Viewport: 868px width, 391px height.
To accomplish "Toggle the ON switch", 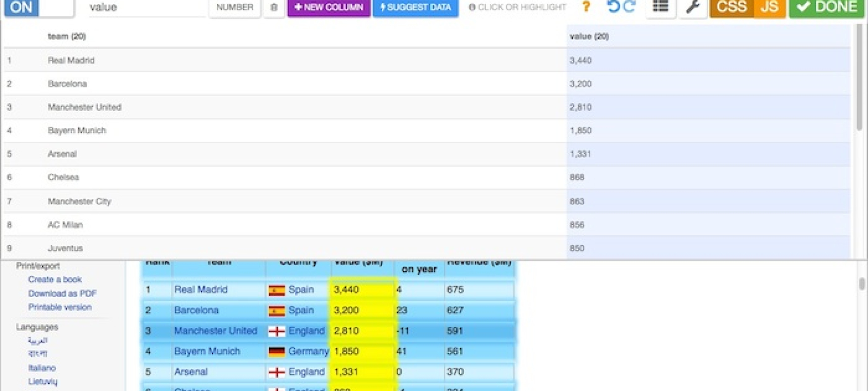I will 39,8.
